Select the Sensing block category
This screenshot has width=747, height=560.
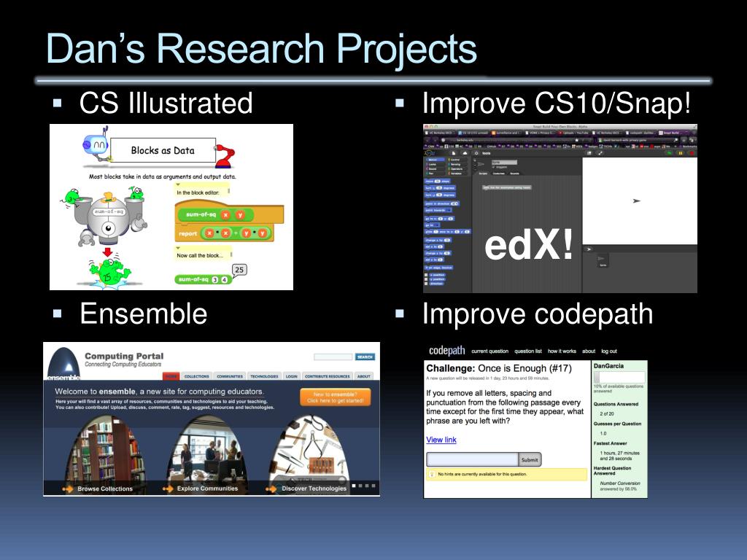coord(457,164)
